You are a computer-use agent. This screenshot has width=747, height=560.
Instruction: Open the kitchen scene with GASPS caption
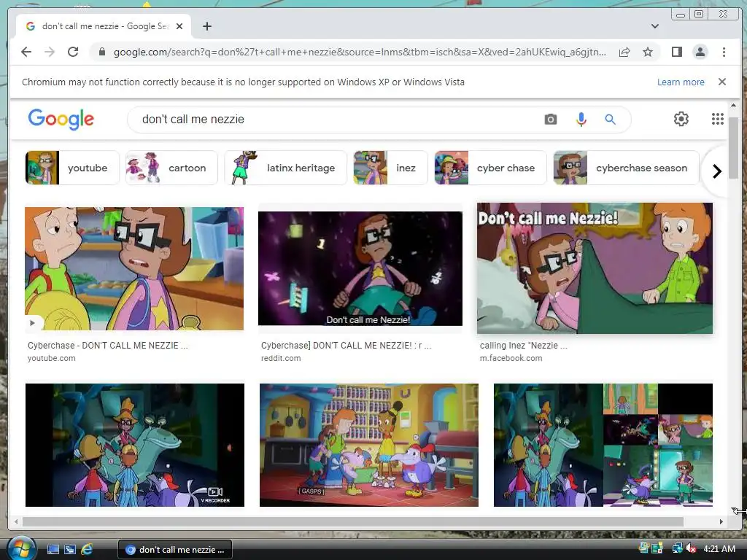coord(368,445)
